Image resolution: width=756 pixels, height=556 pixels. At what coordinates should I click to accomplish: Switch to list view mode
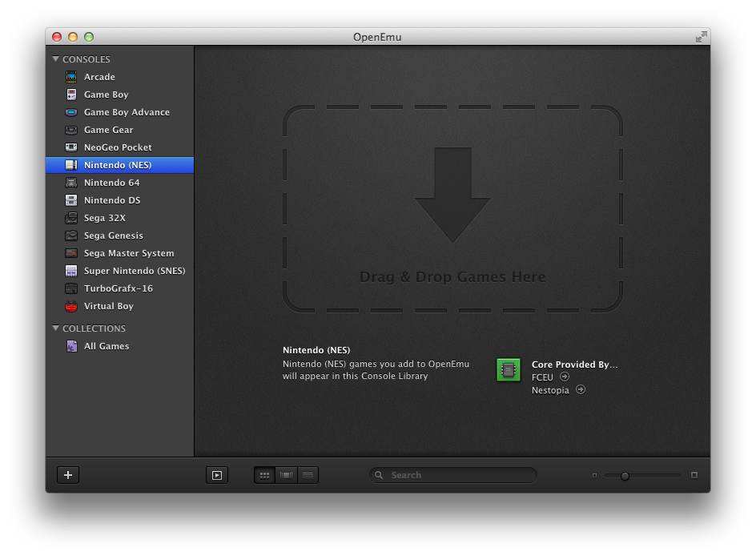click(x=308, y=474)
